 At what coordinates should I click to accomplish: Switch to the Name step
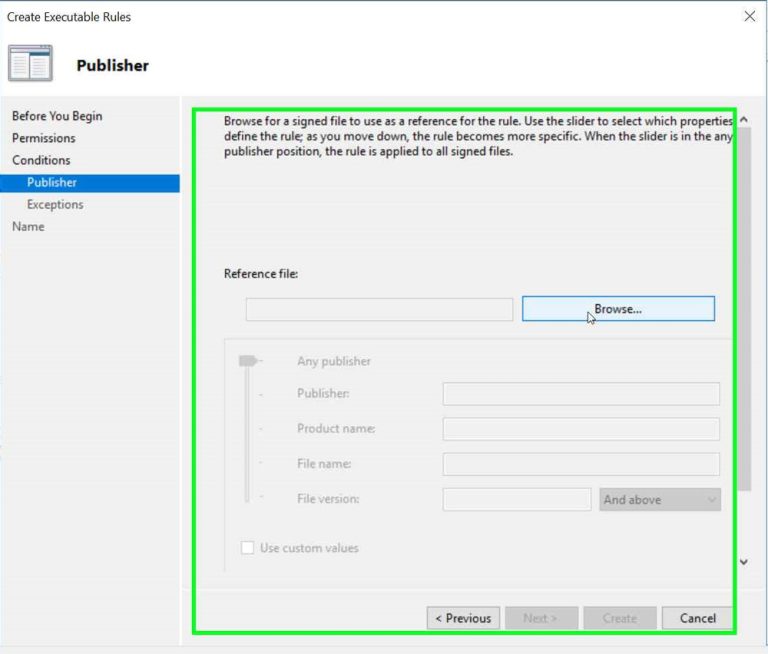[28, 226]
